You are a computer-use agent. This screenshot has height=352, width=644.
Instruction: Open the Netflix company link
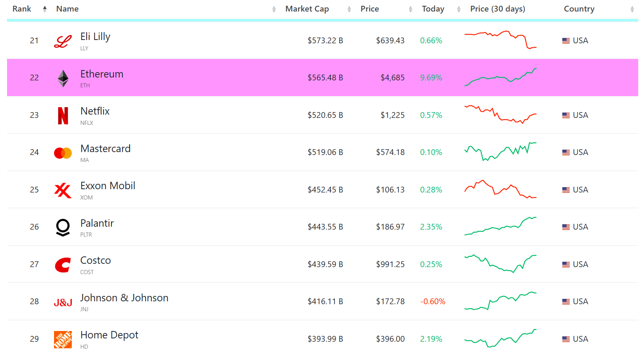coord(95,111)
